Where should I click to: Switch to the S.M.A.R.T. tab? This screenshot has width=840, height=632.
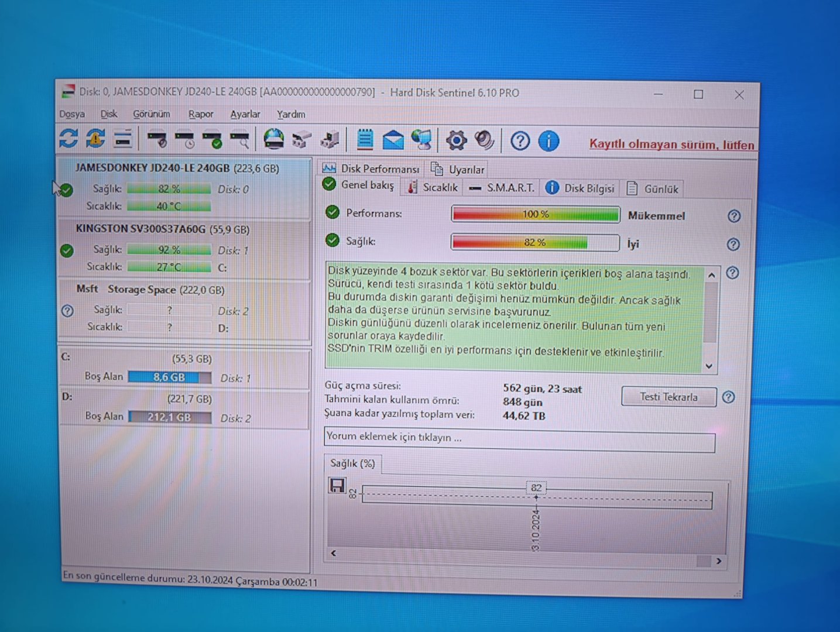[x=502, y=188]
